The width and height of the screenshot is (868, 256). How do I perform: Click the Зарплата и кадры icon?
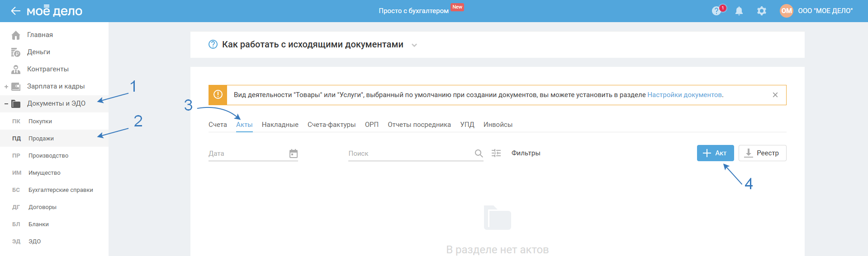16,87
